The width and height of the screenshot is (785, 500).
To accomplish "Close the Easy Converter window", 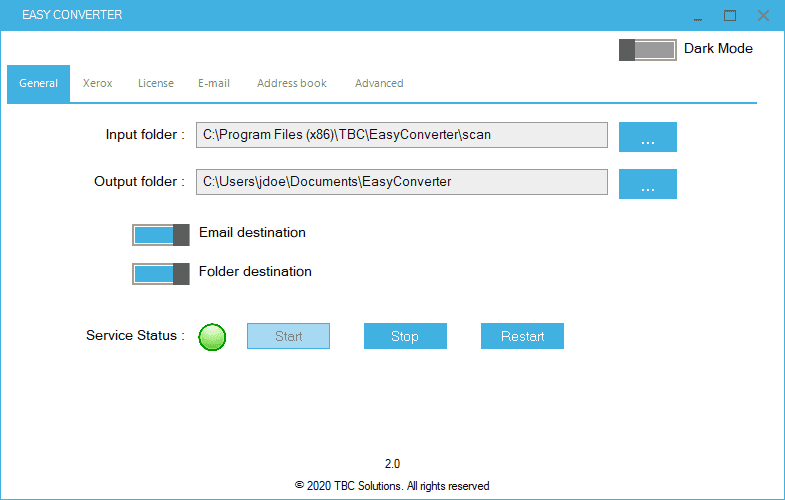I will coord(763,16).
